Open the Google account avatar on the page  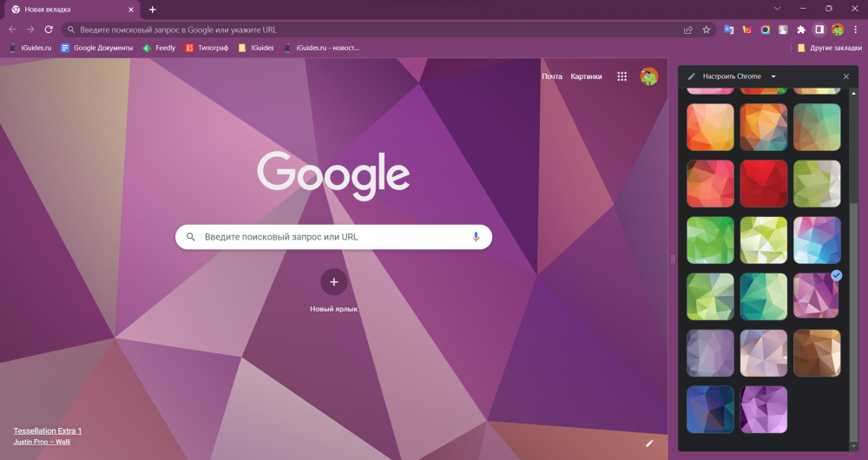click(648, 76)
